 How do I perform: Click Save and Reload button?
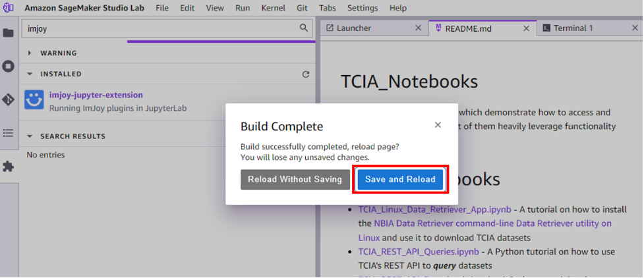point(401,179)
